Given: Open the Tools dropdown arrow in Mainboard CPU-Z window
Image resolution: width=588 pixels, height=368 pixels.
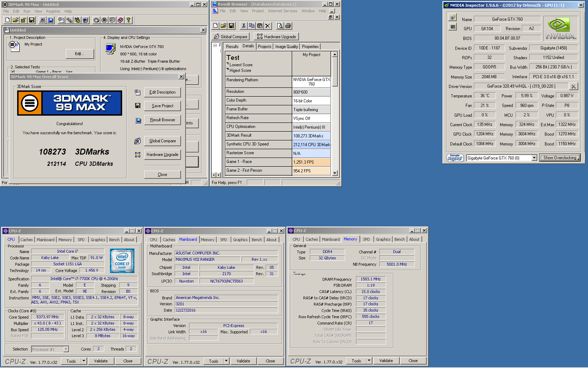Looking at the screenshot, I should (226, 361).
